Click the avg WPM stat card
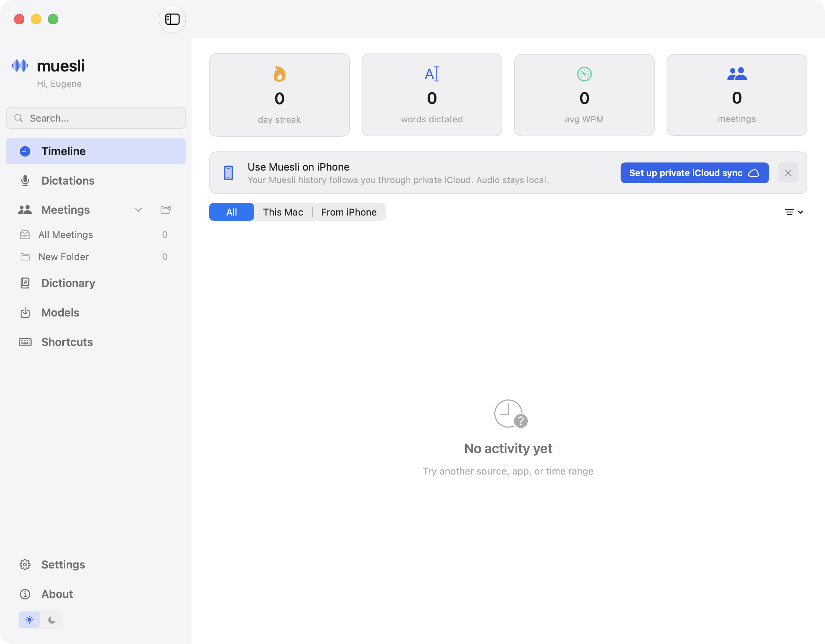The height and width of the screenshot is (644, 825). (584, 95)
